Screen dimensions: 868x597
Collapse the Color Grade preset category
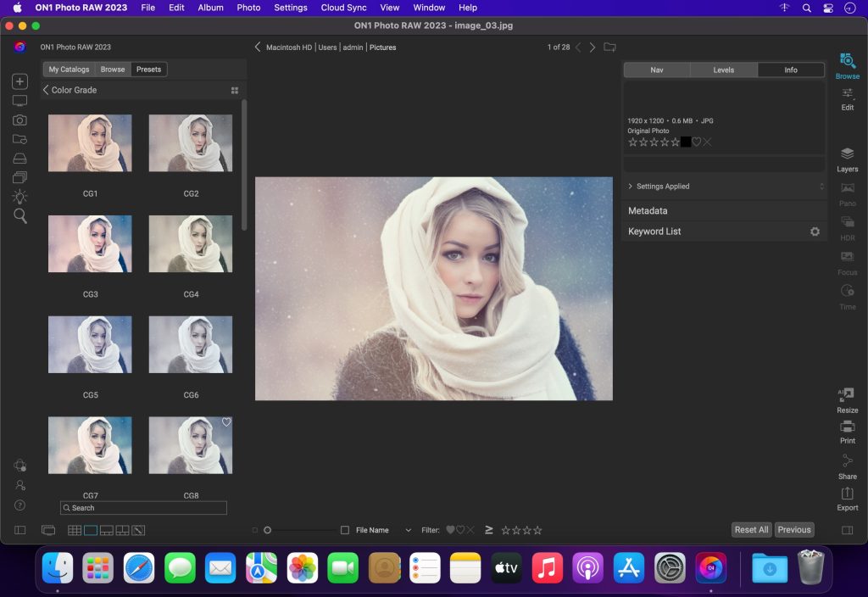pos(46,89)
